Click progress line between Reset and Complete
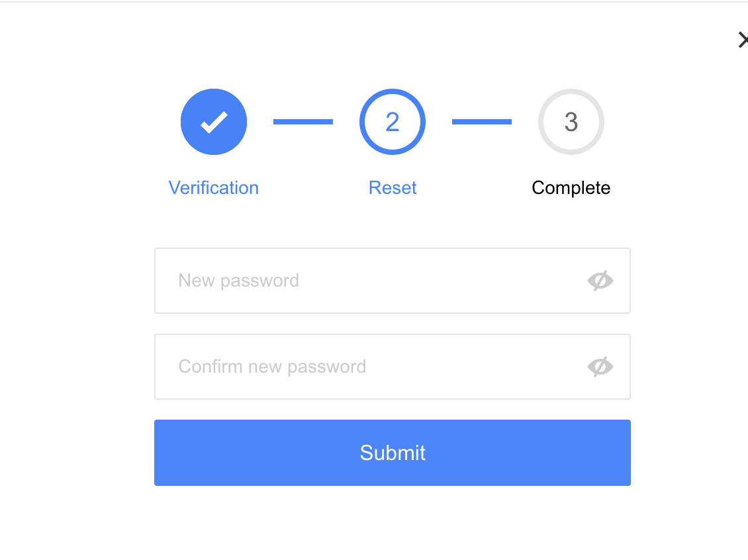This screenshot has height=560, width=748. (482, 122)
